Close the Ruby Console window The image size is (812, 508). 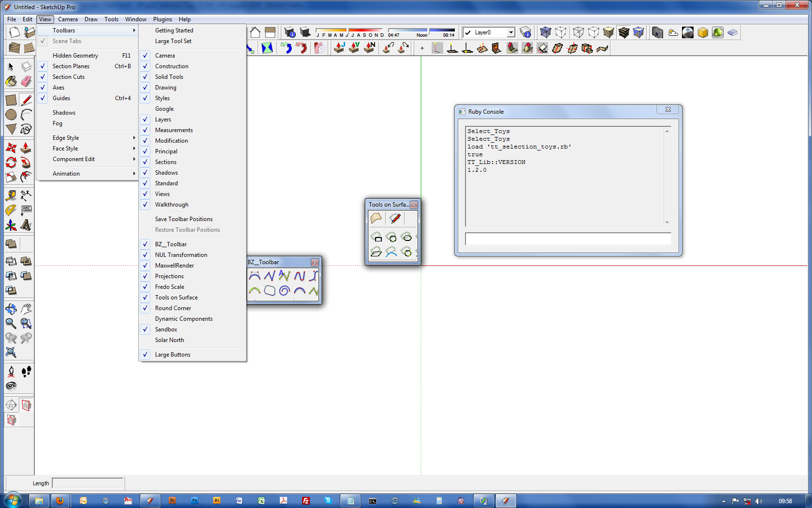[668, 110]
